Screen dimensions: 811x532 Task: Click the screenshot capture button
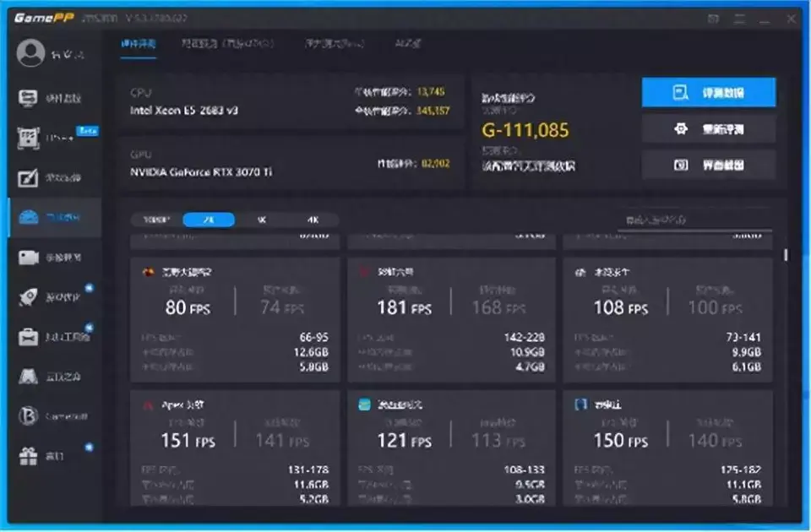pyautogui.click(x=709, y=165)
